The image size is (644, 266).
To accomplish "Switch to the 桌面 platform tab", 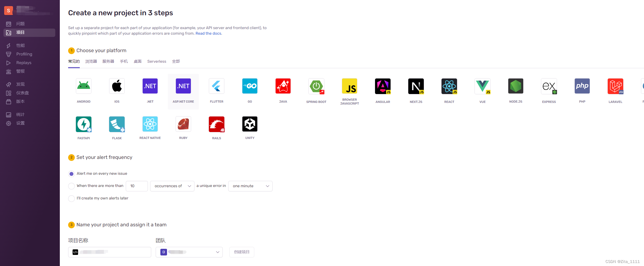I will (138, 61).
